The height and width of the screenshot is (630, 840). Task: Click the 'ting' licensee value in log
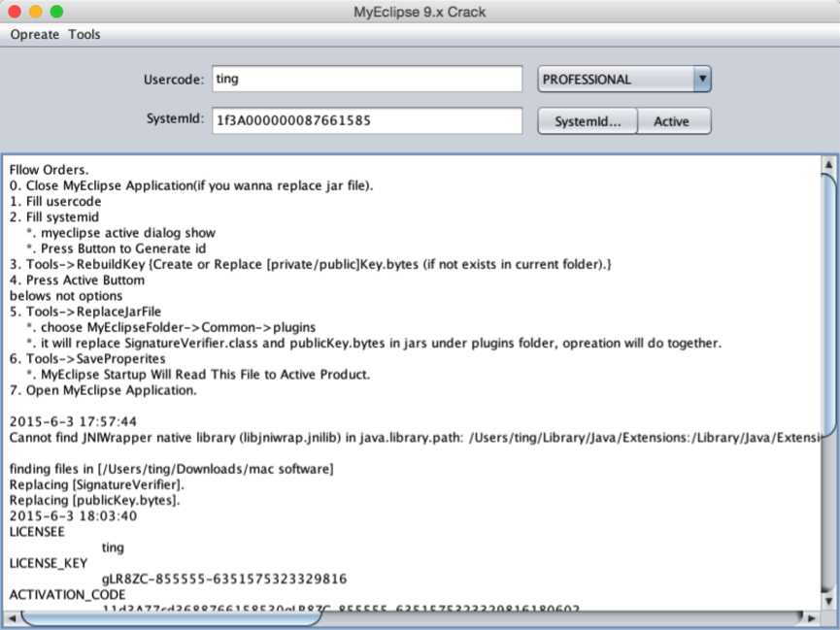click(113, 547)
